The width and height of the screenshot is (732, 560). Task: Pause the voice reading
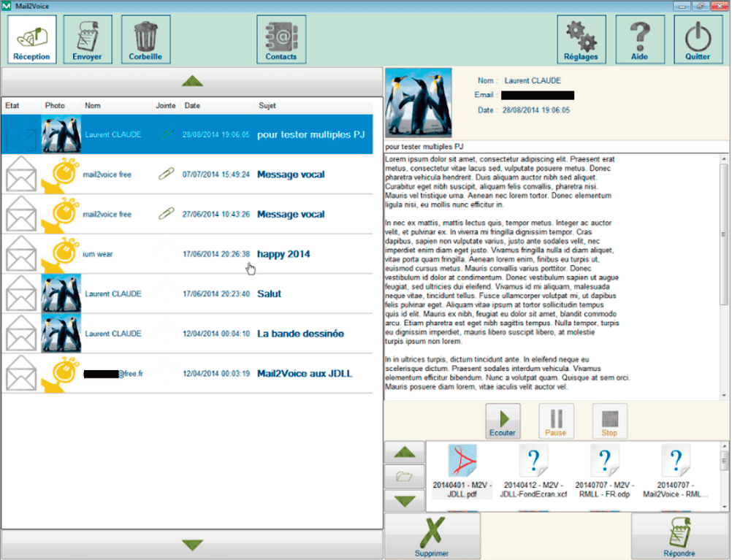pos(556,421)
